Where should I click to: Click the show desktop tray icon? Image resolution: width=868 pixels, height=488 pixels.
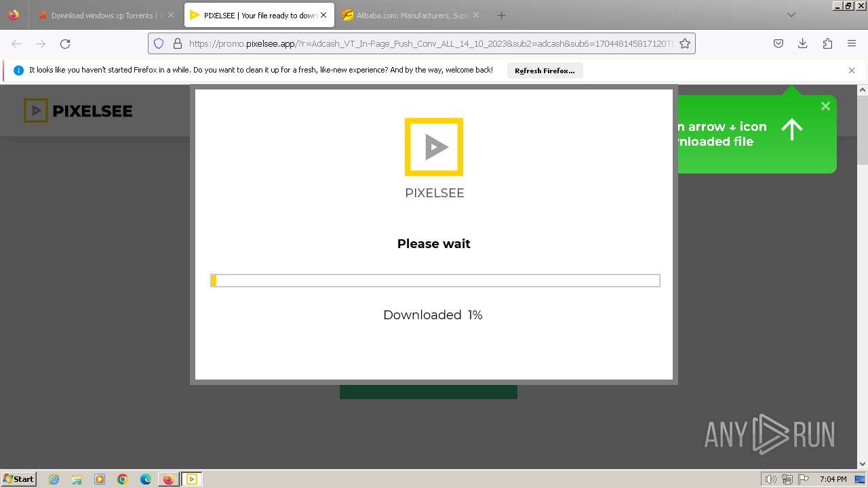(860, 479)
